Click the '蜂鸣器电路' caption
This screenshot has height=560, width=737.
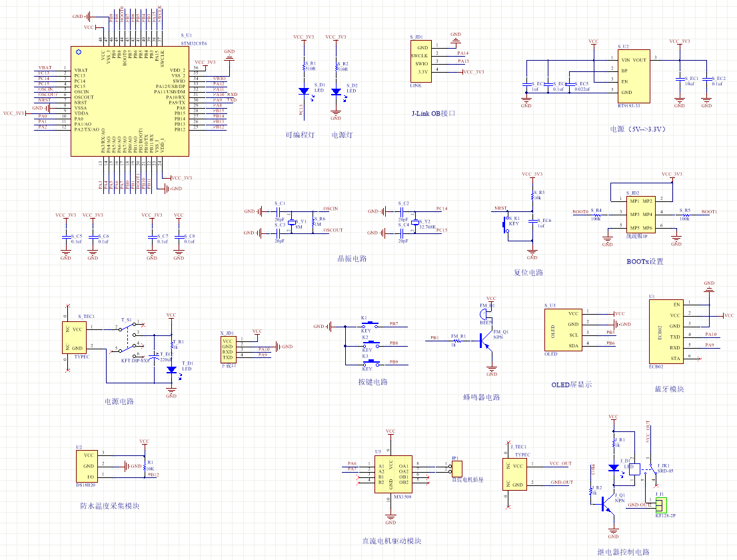click(481, 397)
